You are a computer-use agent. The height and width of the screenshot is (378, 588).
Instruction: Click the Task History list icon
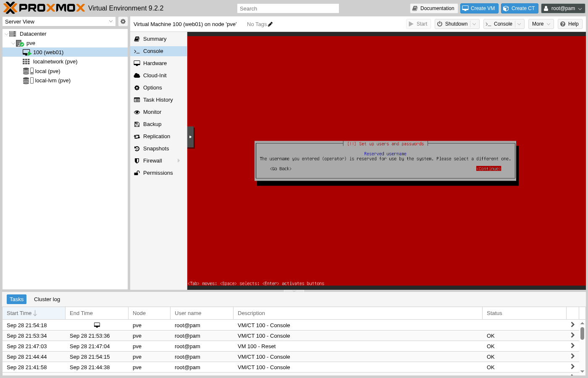click(137, 100)
